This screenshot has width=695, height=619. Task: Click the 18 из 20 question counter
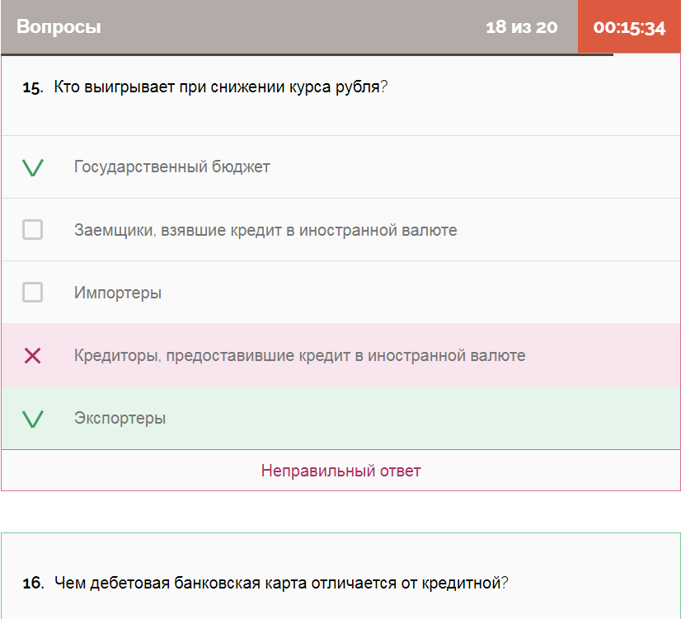tap(521, 27)
